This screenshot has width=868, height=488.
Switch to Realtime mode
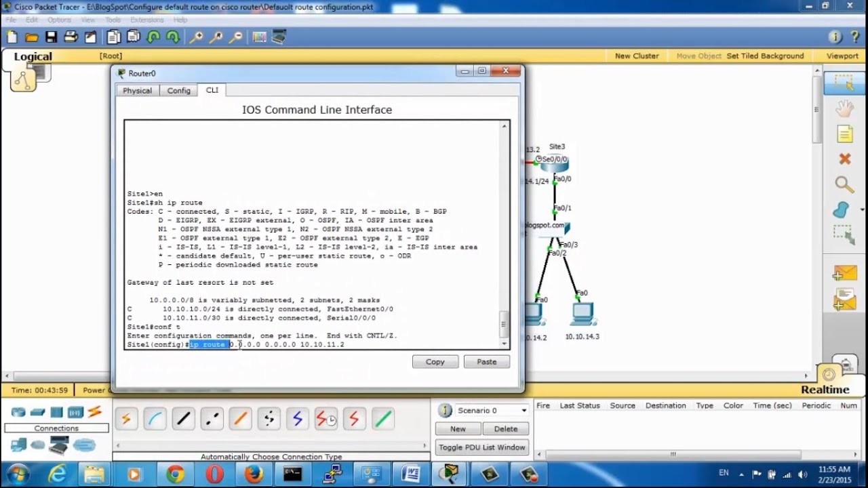coord(825,390)
